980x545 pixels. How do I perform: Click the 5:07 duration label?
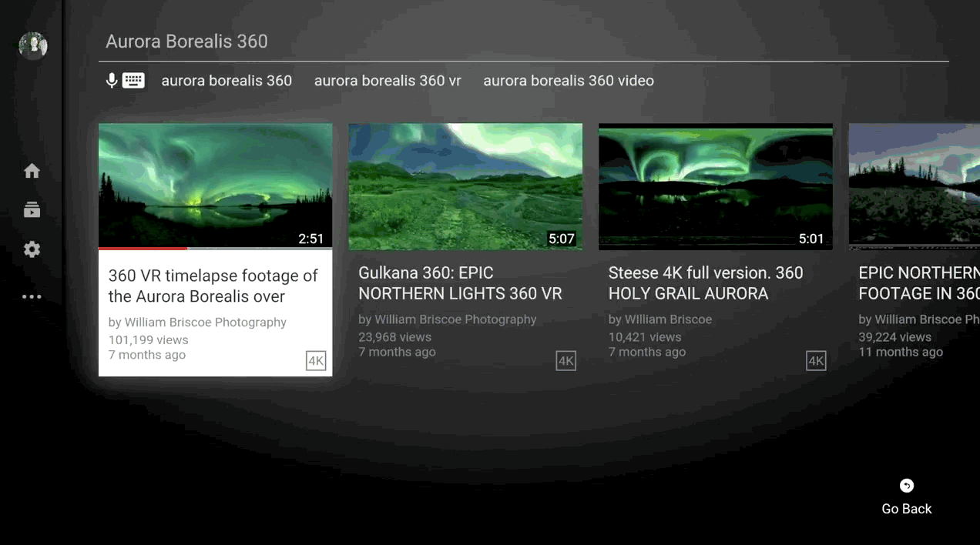pyautogui.click(x=562, y=239)
